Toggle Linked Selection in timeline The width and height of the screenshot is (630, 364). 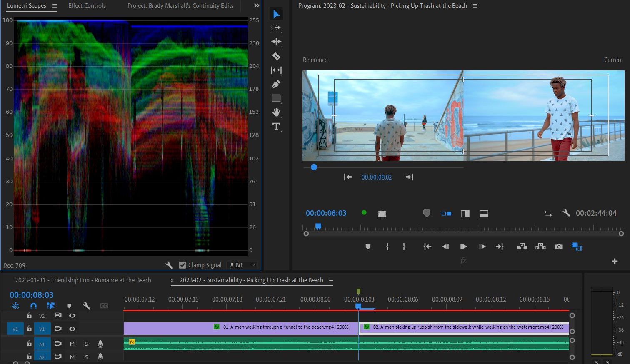click(51, 306)
